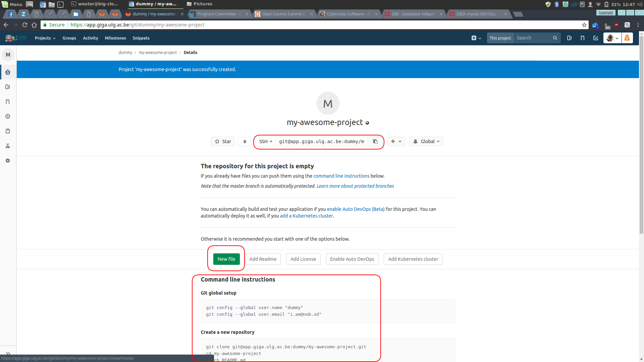Open Snippets in the top navigation

tap(141, 38)
